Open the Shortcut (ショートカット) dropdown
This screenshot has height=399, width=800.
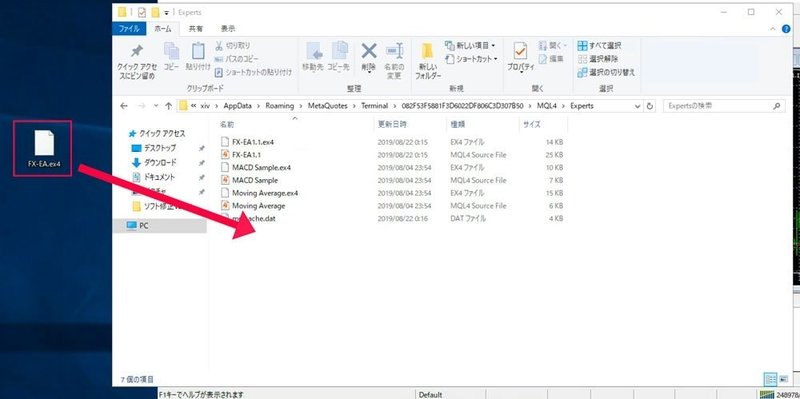tap(471, 59)
